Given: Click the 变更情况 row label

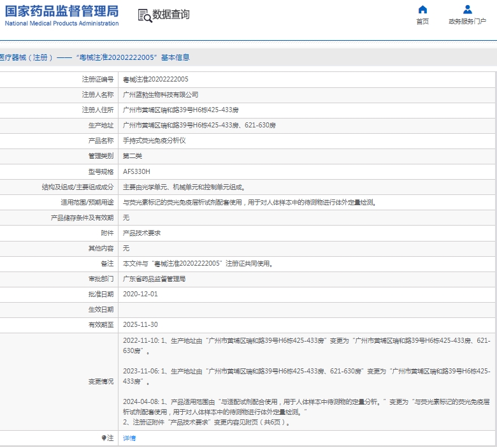Looking at the screenshot, I should (101, 382).
